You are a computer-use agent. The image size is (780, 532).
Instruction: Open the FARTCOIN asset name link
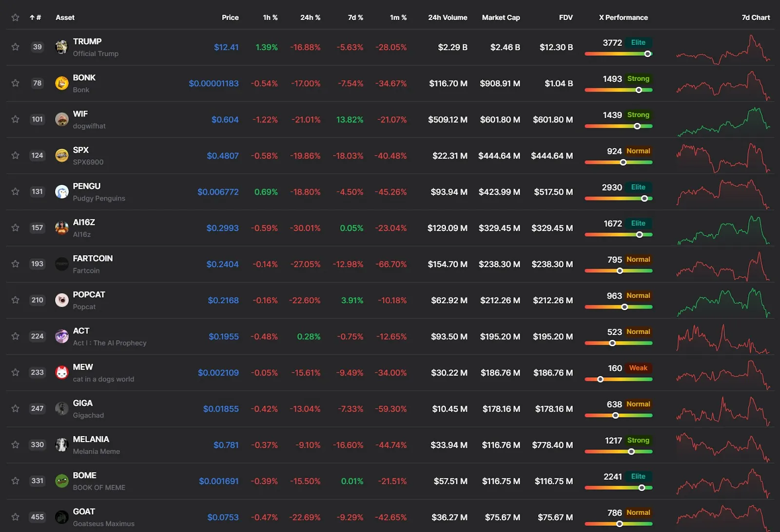(93, 258)
